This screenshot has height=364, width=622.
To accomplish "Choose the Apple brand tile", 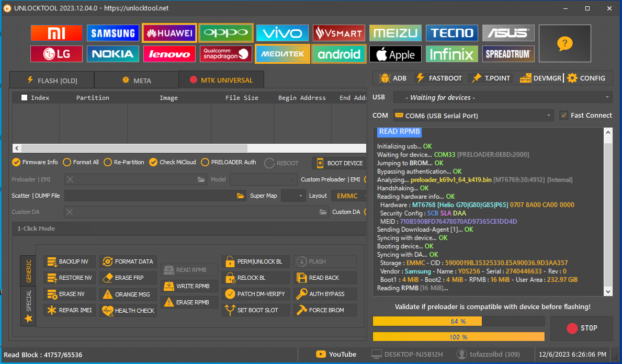I will click(x=395, y=54).
